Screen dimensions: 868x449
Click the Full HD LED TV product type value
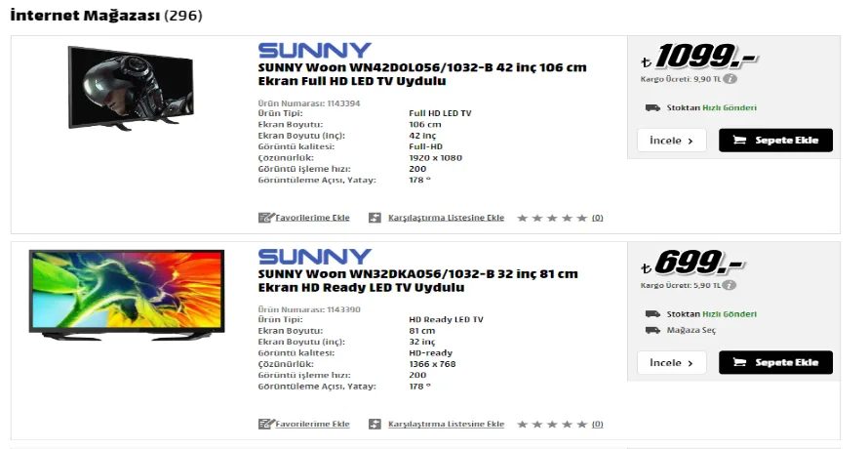point(440,113)
